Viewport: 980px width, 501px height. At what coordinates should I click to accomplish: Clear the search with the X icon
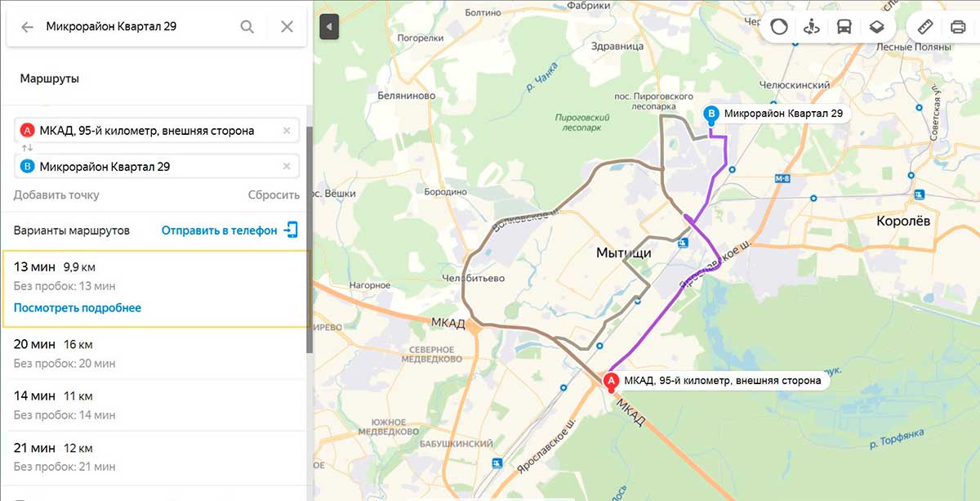[287, 27]
